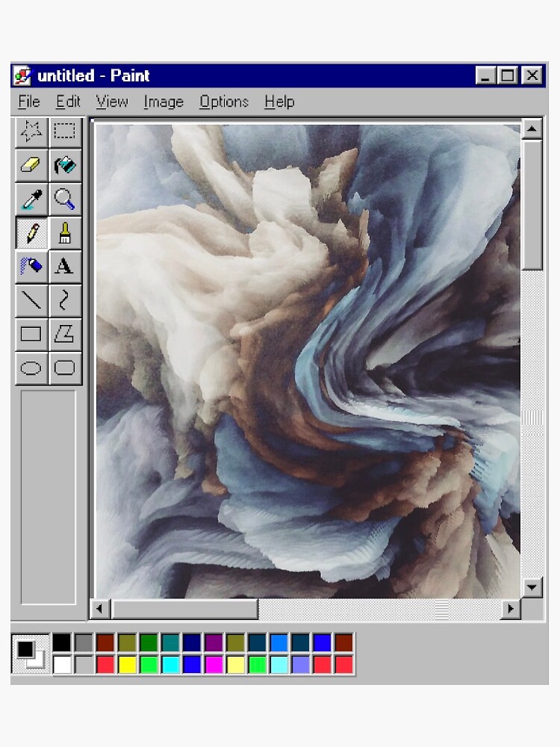This screenshot has height=747, width=560.
Task: Choose the straight Line tool
Action: 31,300
